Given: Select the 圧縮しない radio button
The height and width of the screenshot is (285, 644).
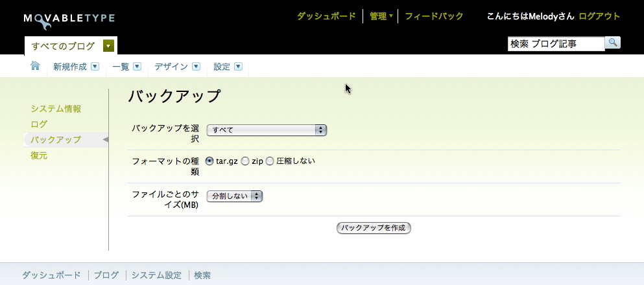Looking at the screenshot, I should coord(269,161).
